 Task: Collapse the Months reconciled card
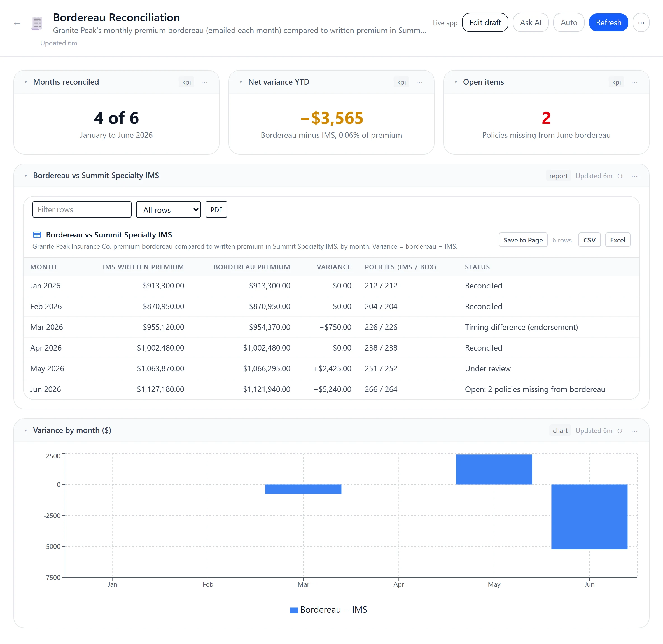click(x=26, y=82)
